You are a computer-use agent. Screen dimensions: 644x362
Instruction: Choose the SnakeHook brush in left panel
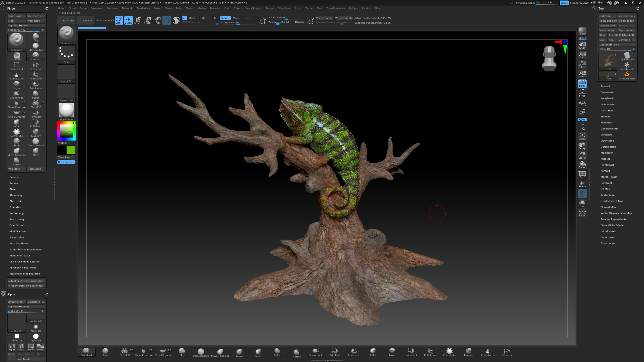(x=16, y=95)
